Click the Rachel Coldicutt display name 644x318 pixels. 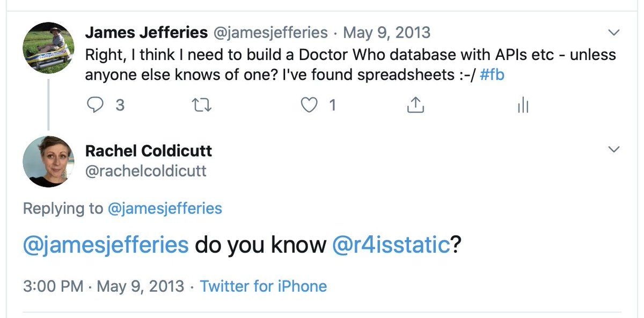(149, 151)
